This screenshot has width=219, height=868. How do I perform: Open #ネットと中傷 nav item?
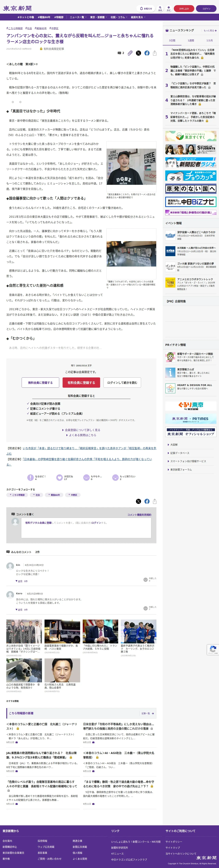pos(26,17)
